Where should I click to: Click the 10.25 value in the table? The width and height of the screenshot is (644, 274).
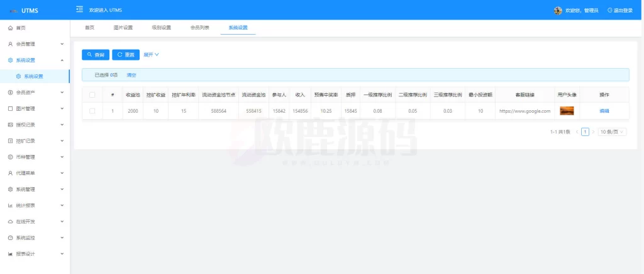click(x=326, y=111)
